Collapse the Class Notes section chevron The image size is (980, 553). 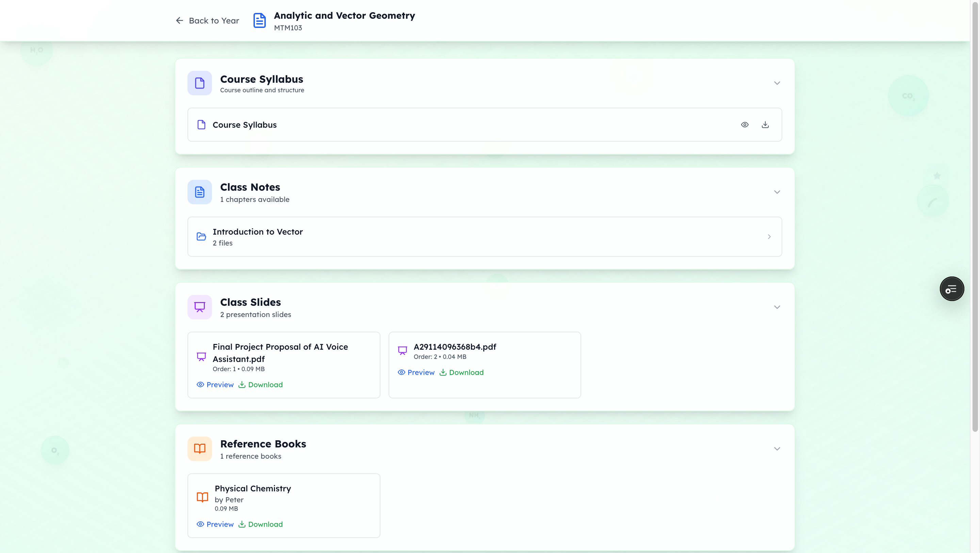(x=777, y=192)
